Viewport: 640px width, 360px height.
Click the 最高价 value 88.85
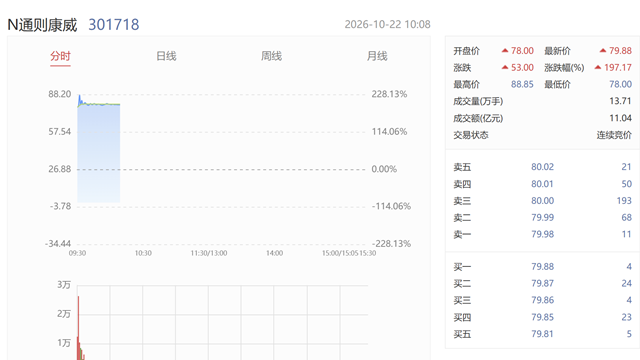coord(522,84)
